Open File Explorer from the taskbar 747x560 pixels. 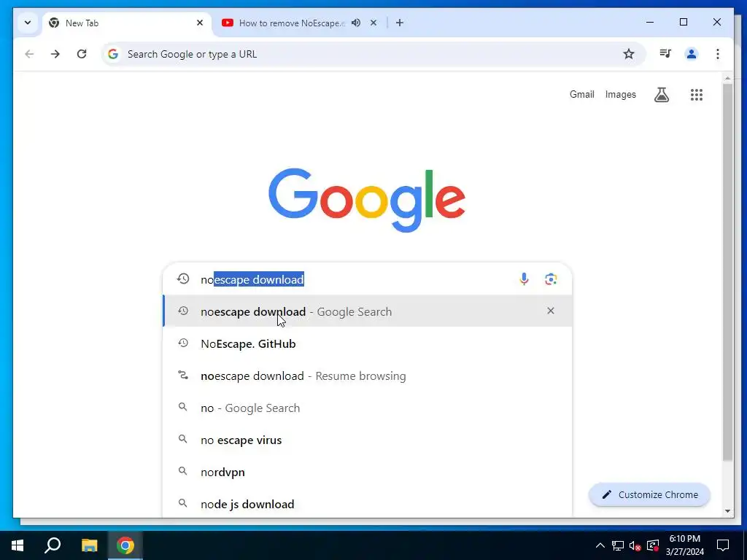(89, 545)
